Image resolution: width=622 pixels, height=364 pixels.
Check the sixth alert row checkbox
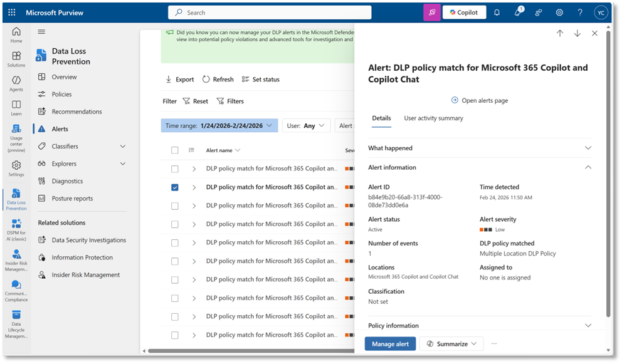pos(174,261)
